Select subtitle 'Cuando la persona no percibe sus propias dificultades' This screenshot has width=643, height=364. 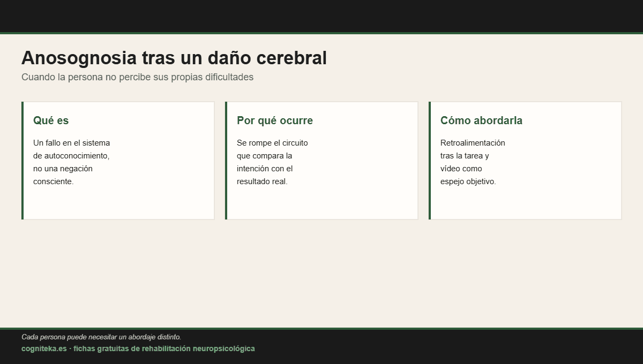pyautogui.click(x=137, y=77)
